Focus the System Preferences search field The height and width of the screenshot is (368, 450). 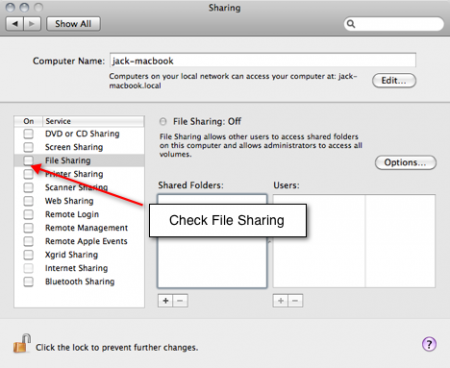[x=394, y=24]
